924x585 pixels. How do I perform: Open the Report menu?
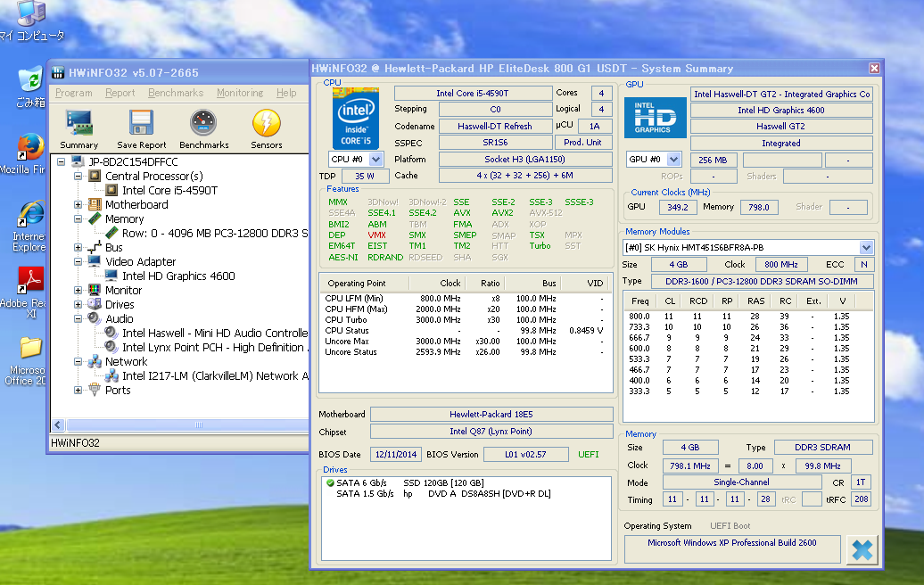point(120,93)
